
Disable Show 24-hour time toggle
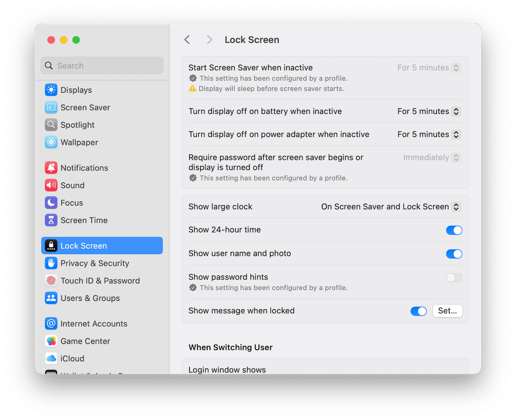coord(454,230)
